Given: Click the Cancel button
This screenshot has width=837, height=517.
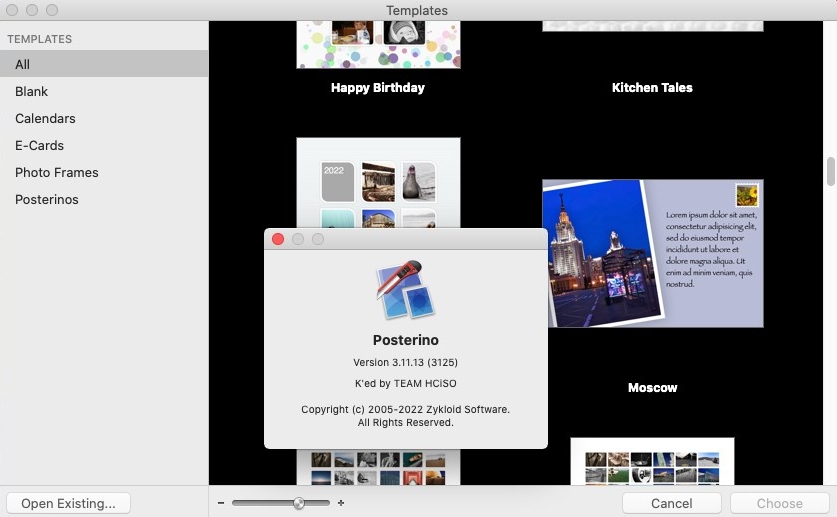Looking at the screenshot, I should (672, 503).
